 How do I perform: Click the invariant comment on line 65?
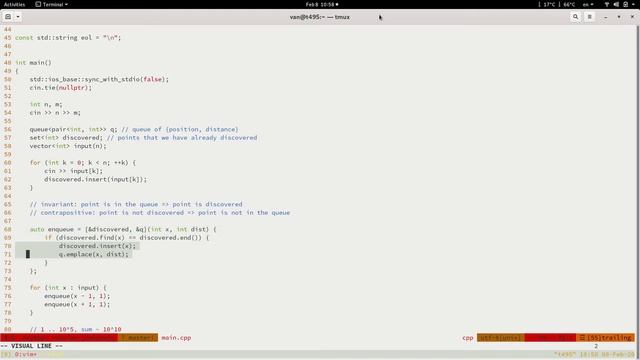[x=136, y=204]
